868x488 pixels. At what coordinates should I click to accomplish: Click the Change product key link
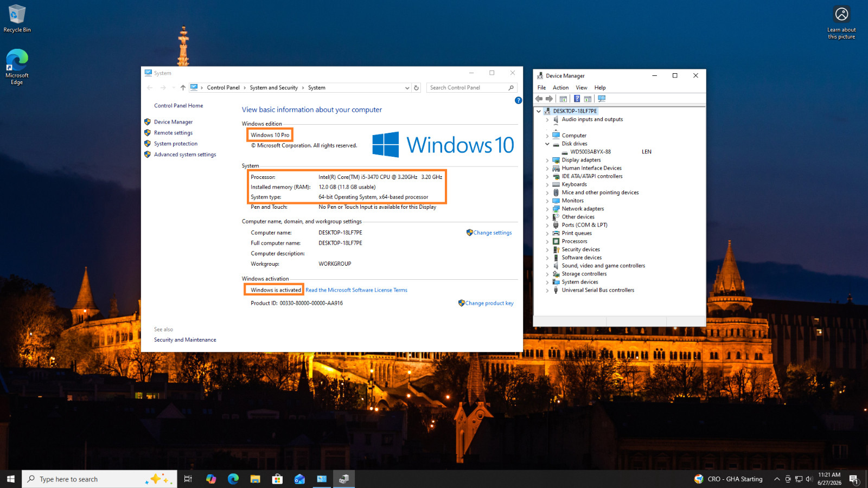pos(489,303)
